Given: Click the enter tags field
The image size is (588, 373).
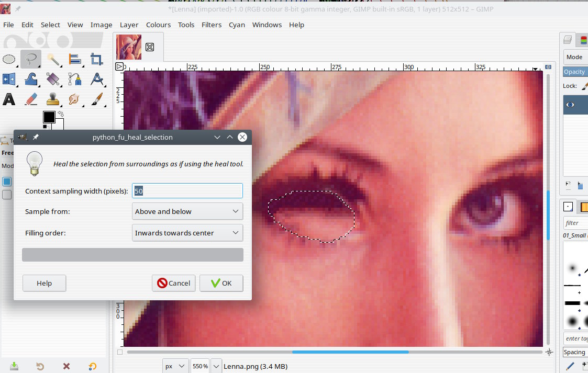Looking at the screenshot, I should tap(575, 338).
